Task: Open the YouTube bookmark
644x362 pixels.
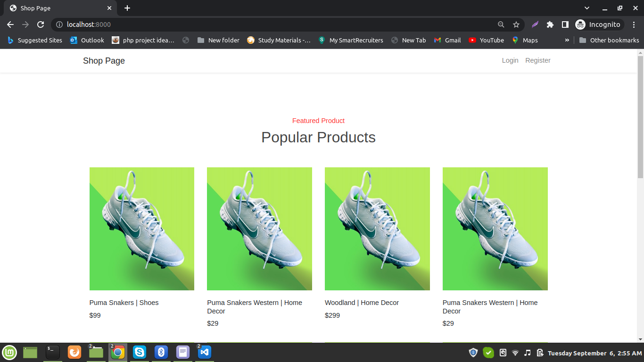Action: click(x=486, y=40)
